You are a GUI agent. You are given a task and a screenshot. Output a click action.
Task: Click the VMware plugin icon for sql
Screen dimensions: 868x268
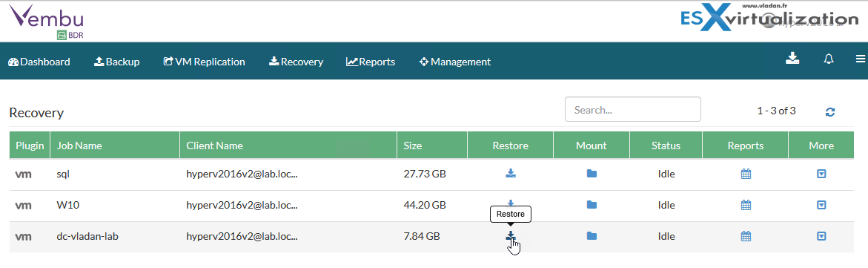click(23, 174)
